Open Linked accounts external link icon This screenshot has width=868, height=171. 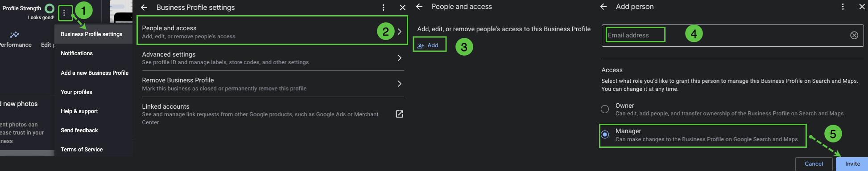[x=400, y=114]
